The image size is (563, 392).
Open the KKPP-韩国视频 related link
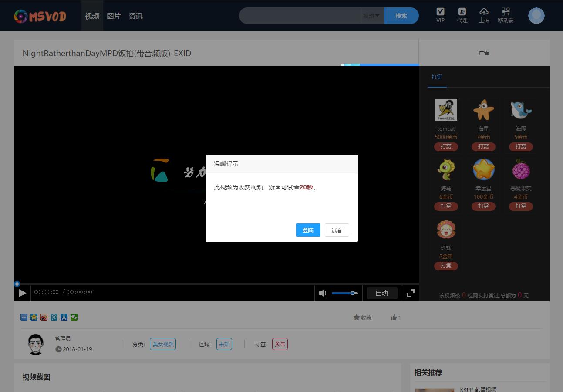coord(478,389)
